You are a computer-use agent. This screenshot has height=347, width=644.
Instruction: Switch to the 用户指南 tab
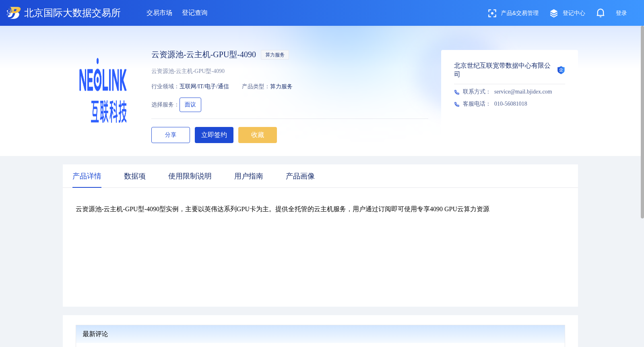(249, 176)
